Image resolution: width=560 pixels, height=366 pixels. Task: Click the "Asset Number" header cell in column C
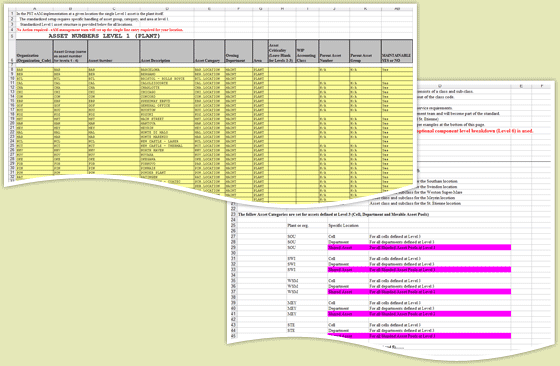tap(113, 51)
